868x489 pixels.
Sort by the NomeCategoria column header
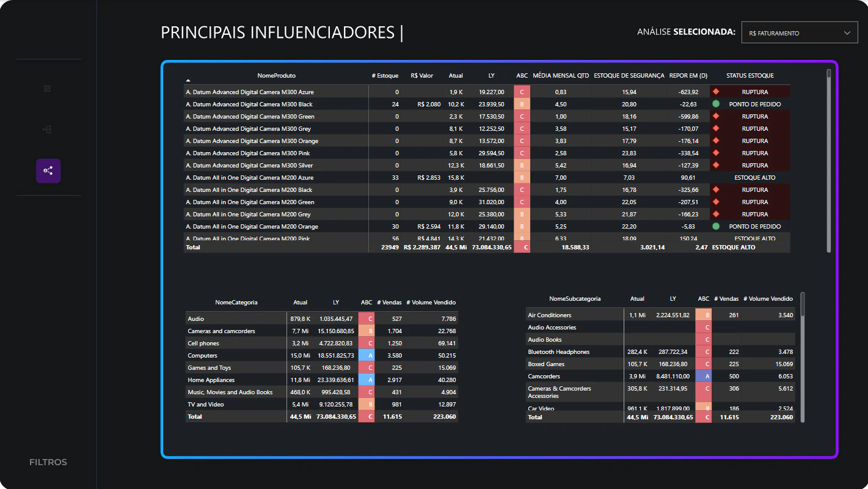pos(236,303)
